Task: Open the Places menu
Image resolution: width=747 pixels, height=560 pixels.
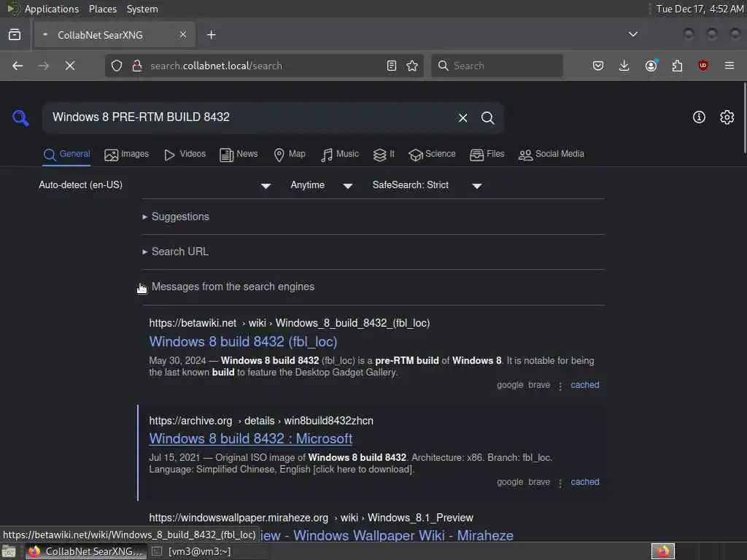Action: click(102, 9)
